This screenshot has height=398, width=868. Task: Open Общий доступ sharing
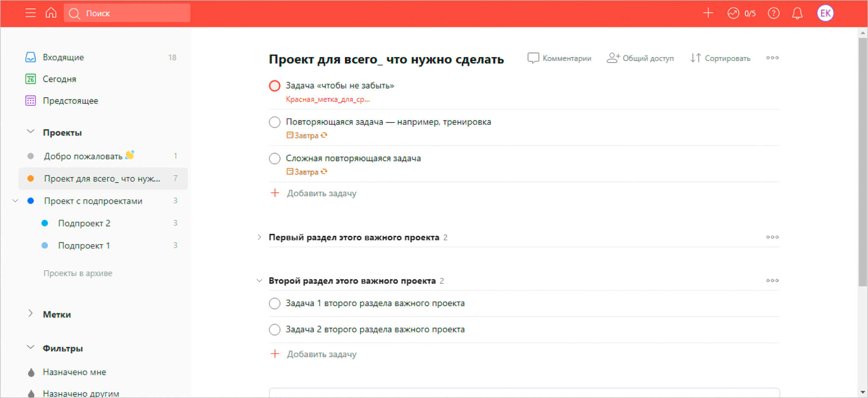click(x=640, y=58)
